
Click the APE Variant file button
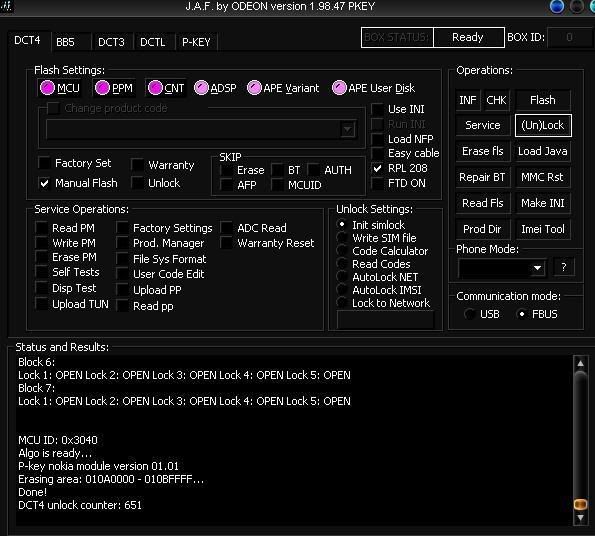coord(283,88)
